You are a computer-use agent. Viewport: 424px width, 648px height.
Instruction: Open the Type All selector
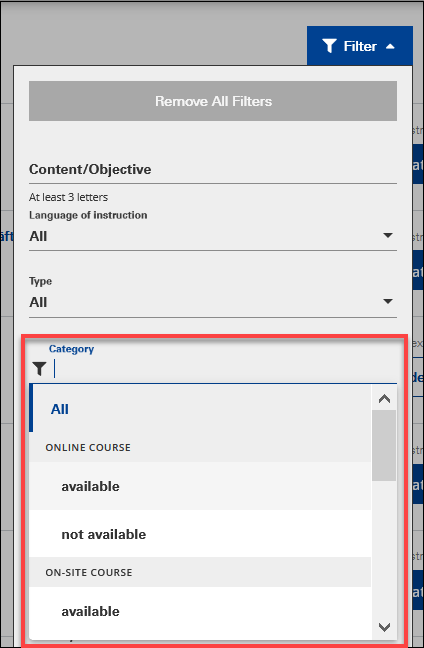click(x=213, y=303)
